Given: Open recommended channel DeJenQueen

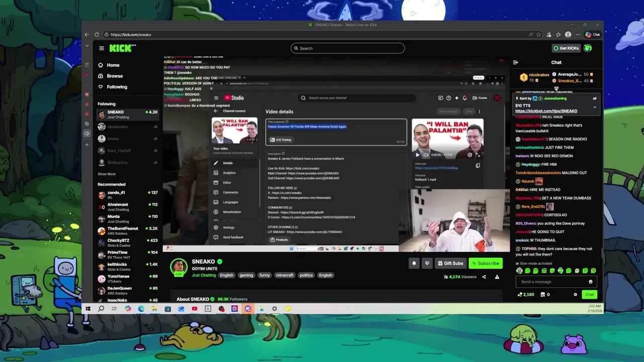Looking at the screenshot, I should (x=127, y=291).
